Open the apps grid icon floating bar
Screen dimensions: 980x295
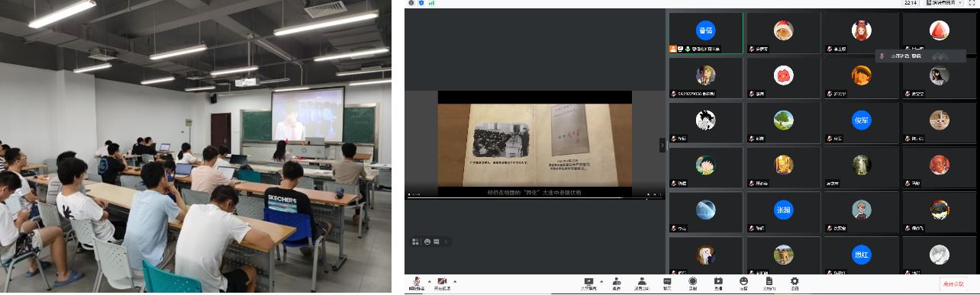click(x=415, y=242)
